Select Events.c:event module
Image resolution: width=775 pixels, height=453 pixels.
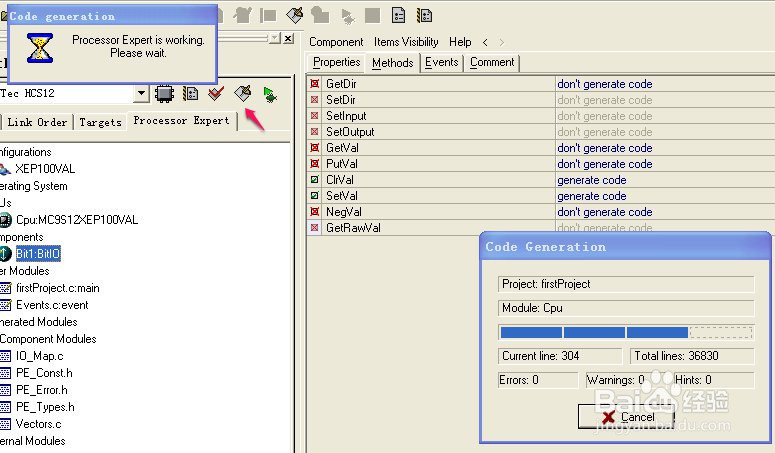pos(52,305)
